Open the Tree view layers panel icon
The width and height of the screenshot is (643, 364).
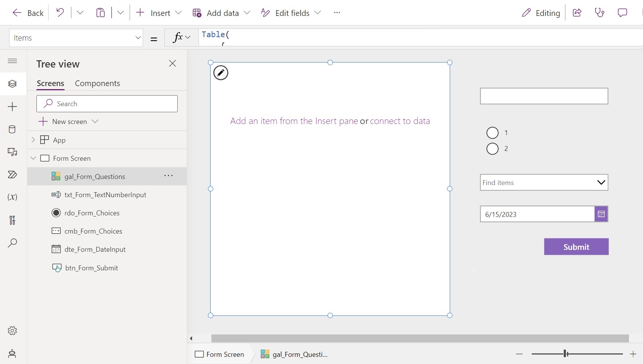pos(13,84)
